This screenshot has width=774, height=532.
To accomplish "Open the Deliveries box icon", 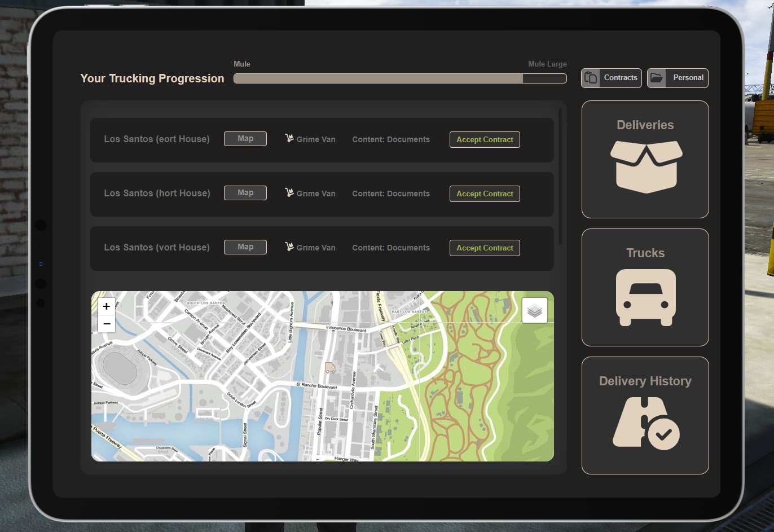I will (646, 167).
